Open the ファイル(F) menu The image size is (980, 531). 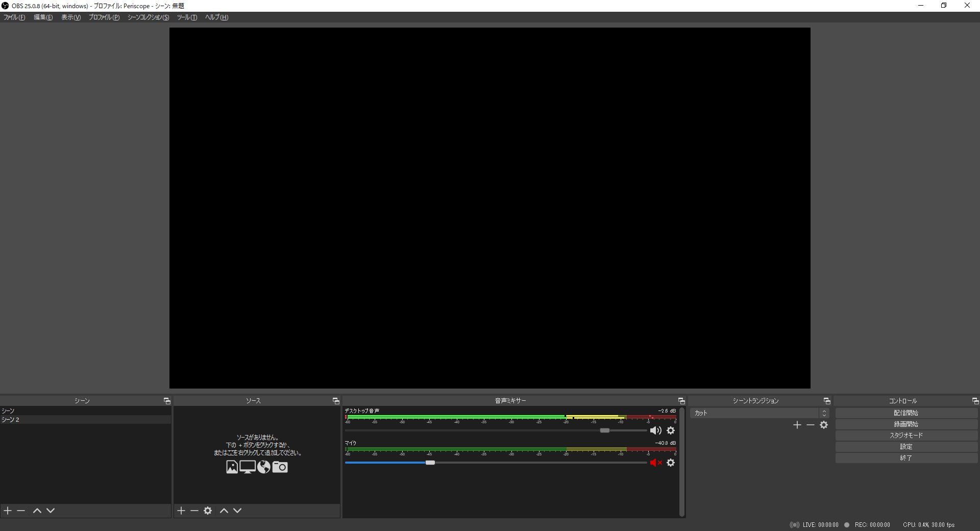(x=14, y=17)
